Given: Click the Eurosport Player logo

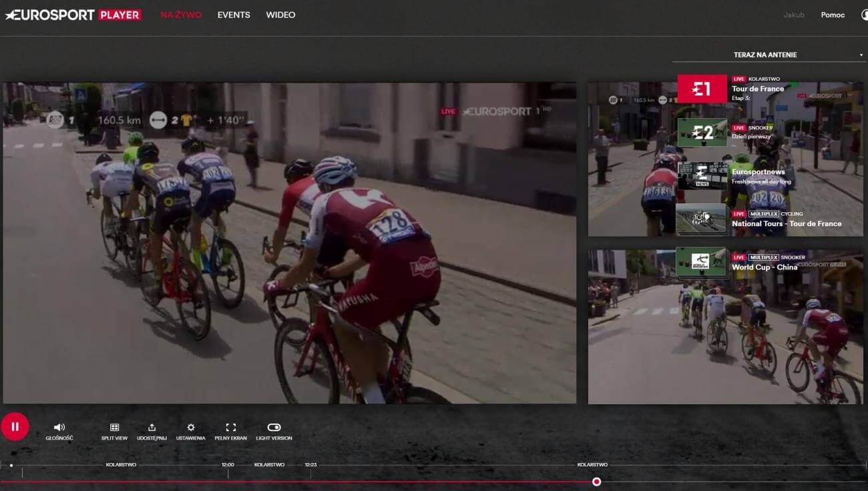Looking at the screenshot, I should click(73, 15).
